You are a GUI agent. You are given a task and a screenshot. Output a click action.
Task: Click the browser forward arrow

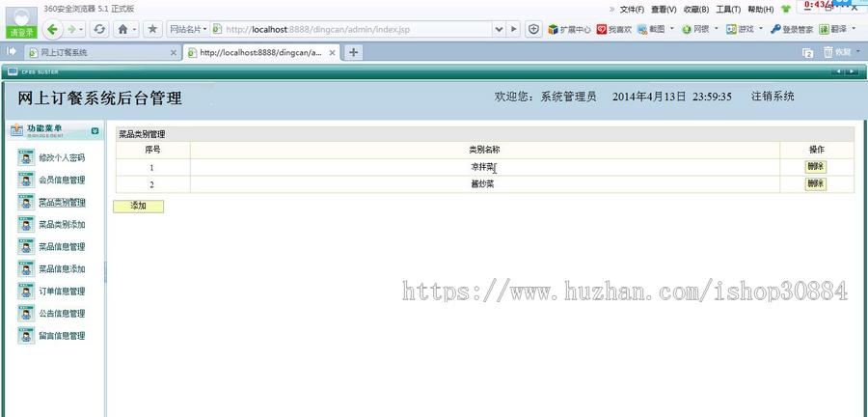point(70,29)
